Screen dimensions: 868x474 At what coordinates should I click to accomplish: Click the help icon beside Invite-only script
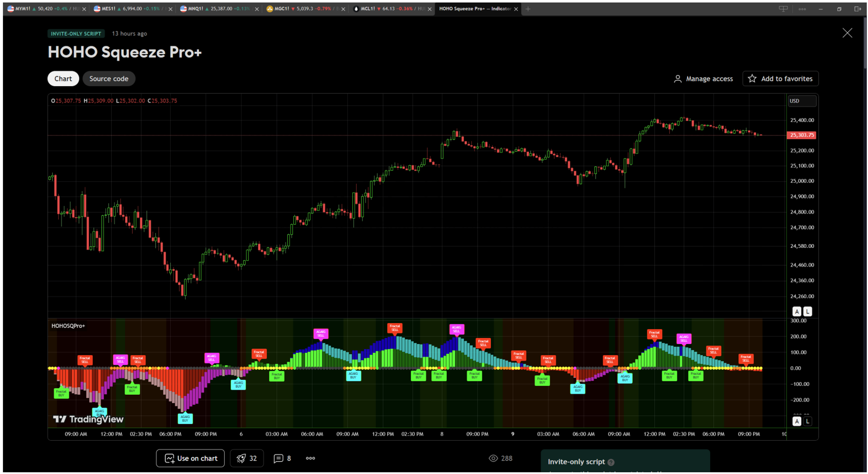tap(611, 462)
